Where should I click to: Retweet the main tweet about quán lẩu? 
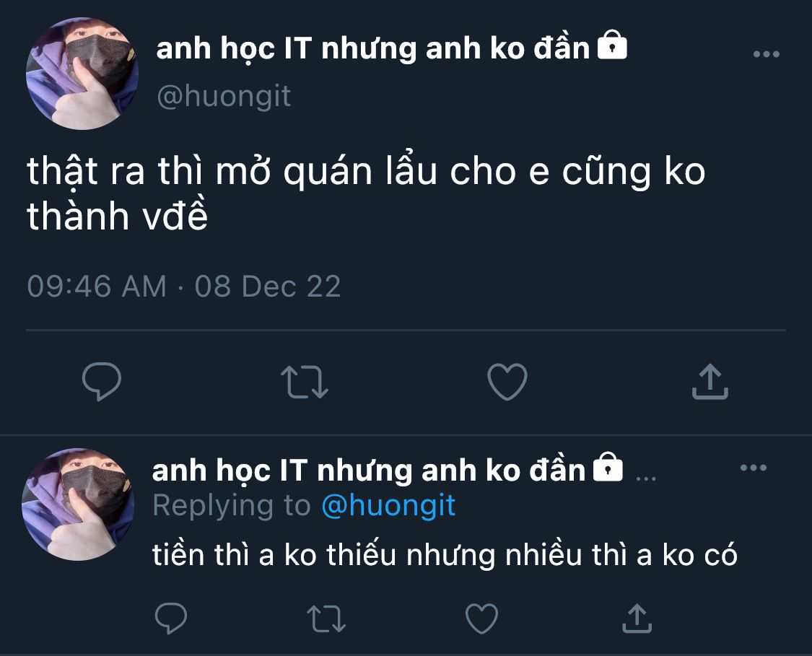click(x=305, y=382)
